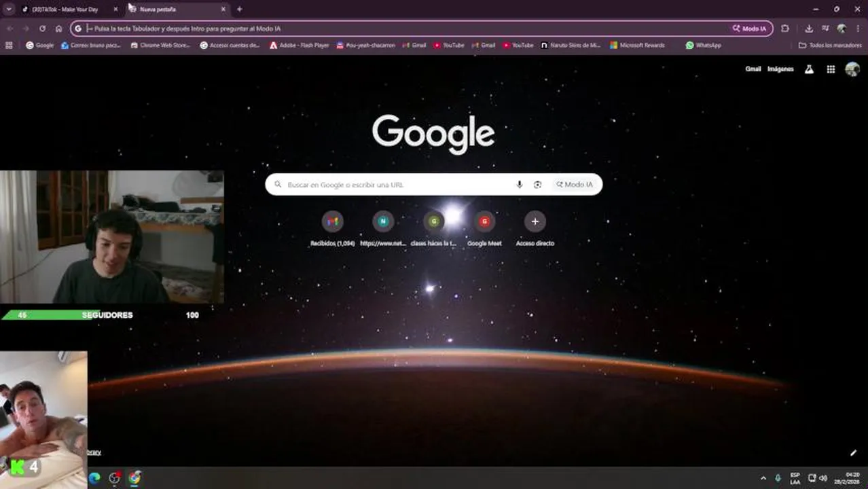Screen dimensions: 868x489
Task: Open the first YouTube bookmark
Action: (x=449, y=46)
